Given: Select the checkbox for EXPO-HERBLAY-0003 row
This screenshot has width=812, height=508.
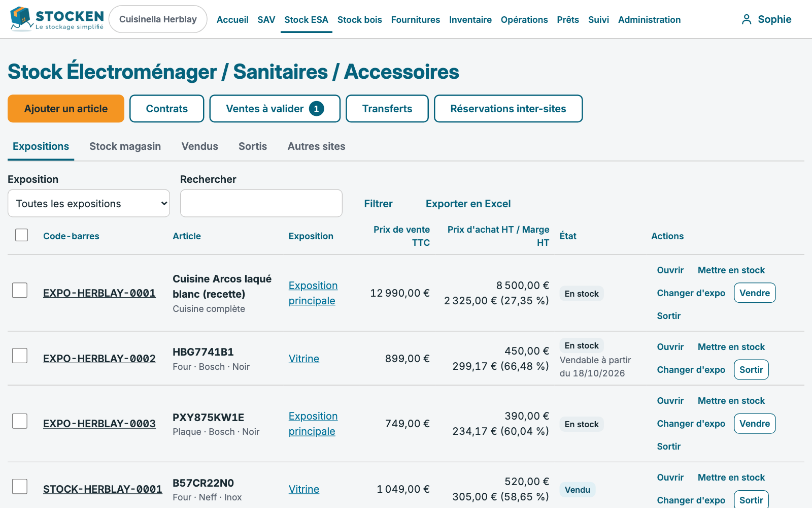Looking at the screenshot, I should pos(20,421).
